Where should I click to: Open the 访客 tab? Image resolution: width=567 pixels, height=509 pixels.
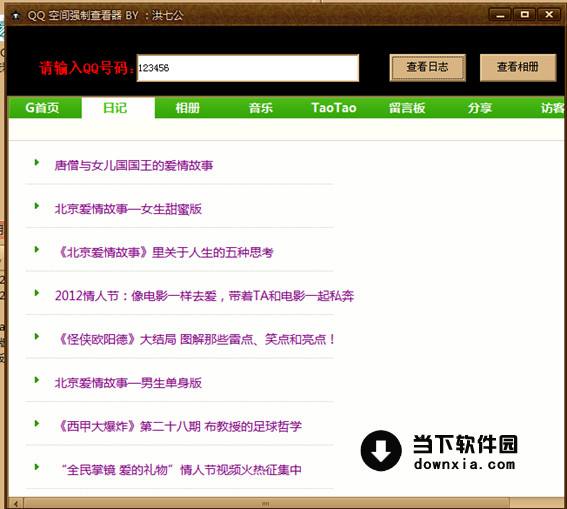click(552, 108)
